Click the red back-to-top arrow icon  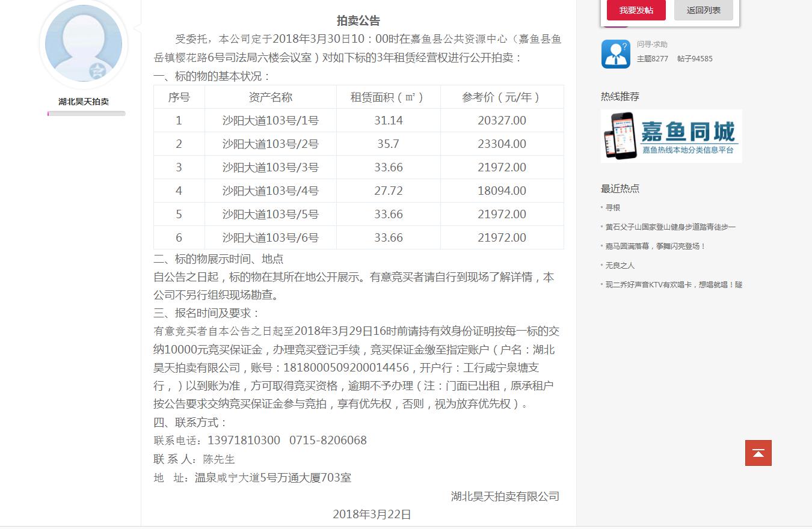click(x=758, y=453)
